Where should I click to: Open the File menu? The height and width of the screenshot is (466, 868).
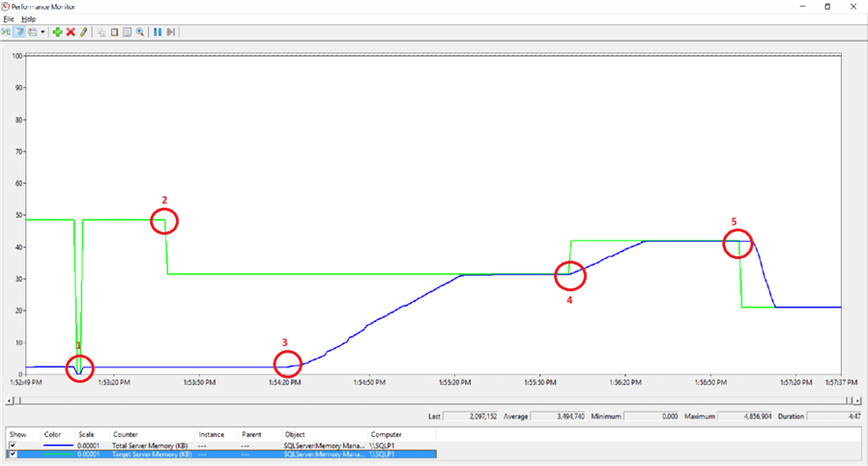[x=9, y=18]
